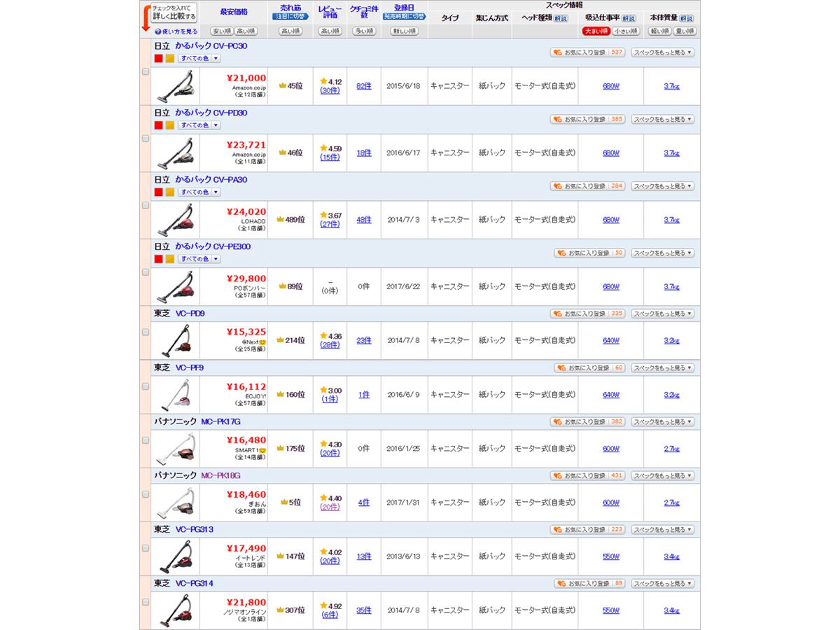Open the MC-PK18G product link

coord(220,476)
